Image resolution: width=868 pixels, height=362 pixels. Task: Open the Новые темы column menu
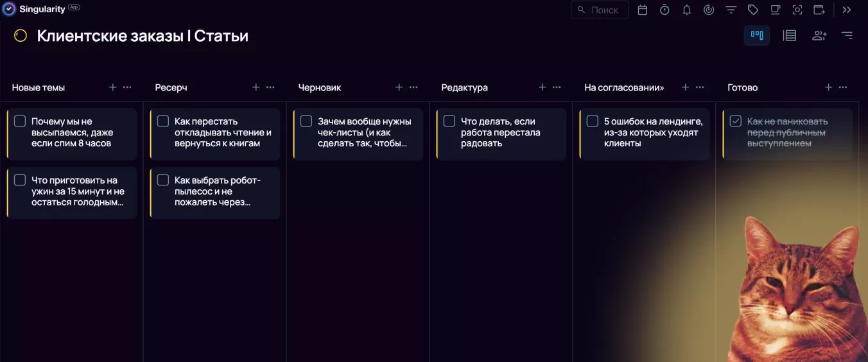click(x=127, y=87)
